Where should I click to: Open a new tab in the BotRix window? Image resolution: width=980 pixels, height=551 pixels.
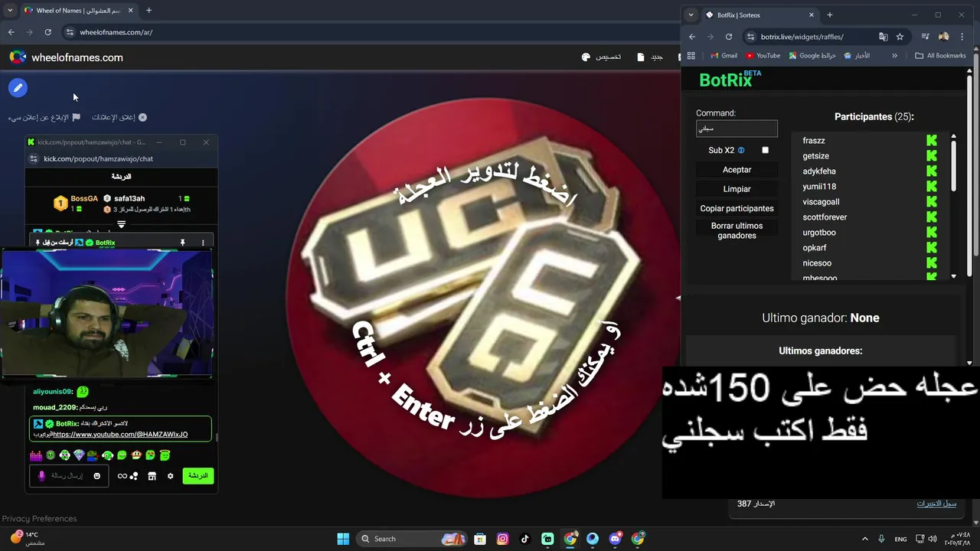829,15
